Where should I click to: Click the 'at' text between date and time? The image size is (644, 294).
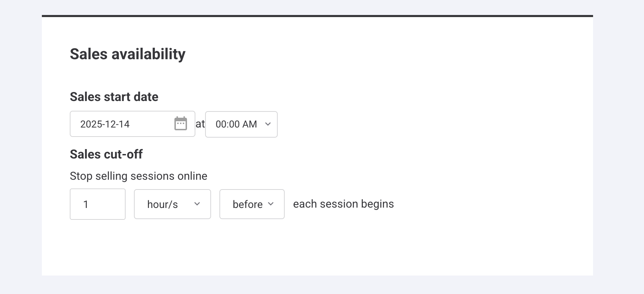pos(200,124)
